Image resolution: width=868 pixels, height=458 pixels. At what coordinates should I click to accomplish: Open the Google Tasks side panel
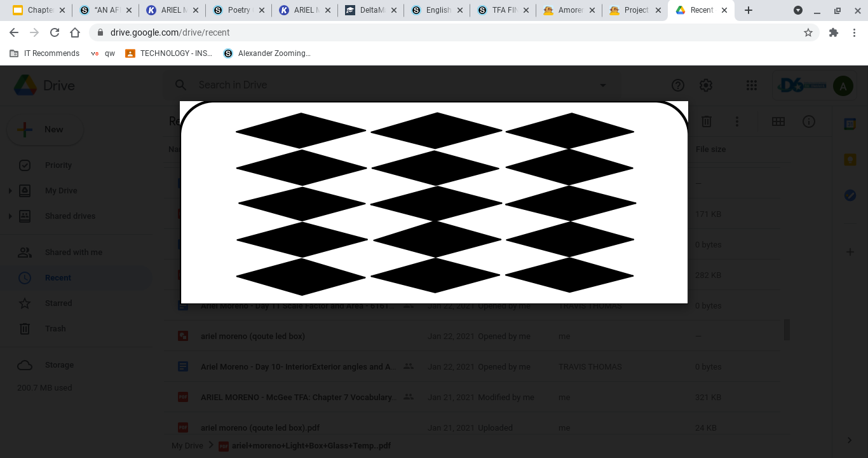tap(850, 195)
